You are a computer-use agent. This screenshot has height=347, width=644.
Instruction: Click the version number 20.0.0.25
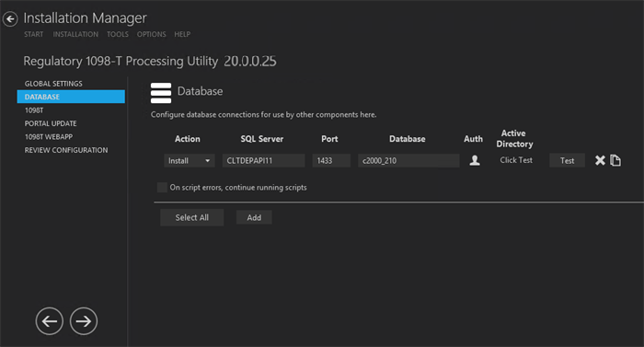[x=250, y=62]
